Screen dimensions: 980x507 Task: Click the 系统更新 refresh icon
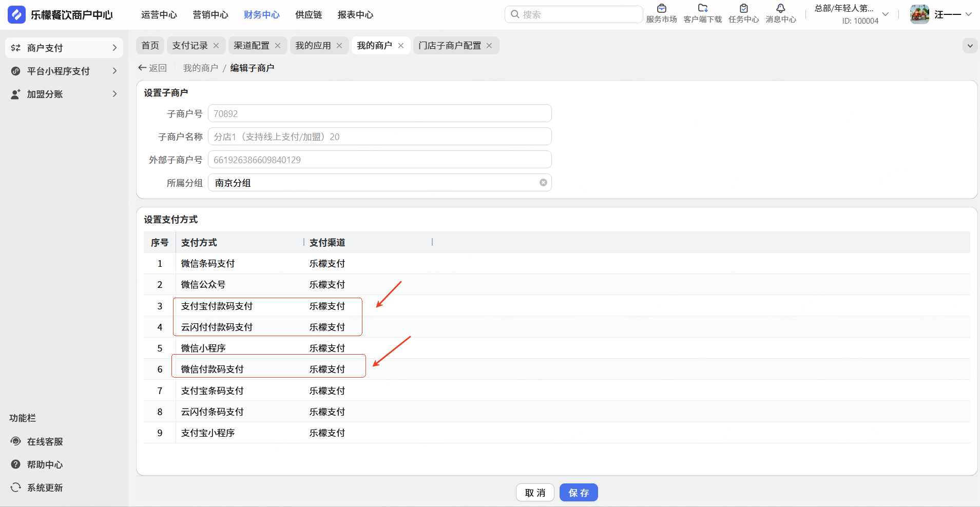pos(16,488)
